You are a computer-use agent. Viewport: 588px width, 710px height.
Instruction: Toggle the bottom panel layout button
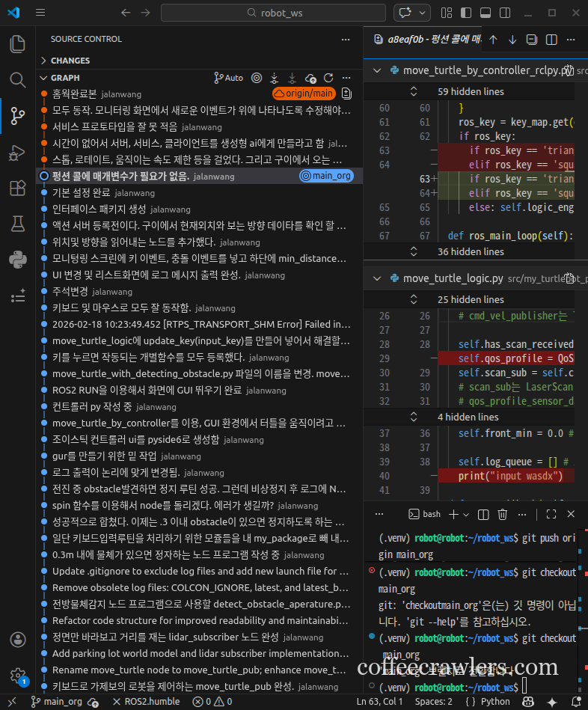point(485,13)
